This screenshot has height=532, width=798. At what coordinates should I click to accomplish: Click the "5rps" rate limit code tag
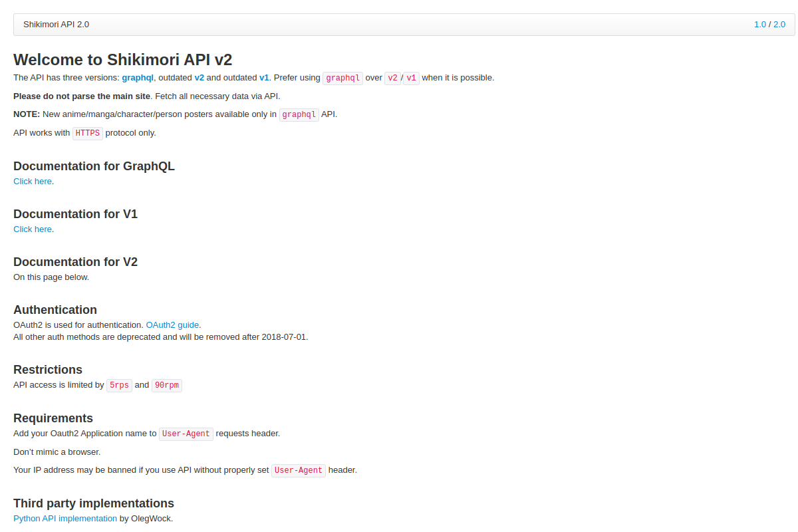tap(120, 386)
